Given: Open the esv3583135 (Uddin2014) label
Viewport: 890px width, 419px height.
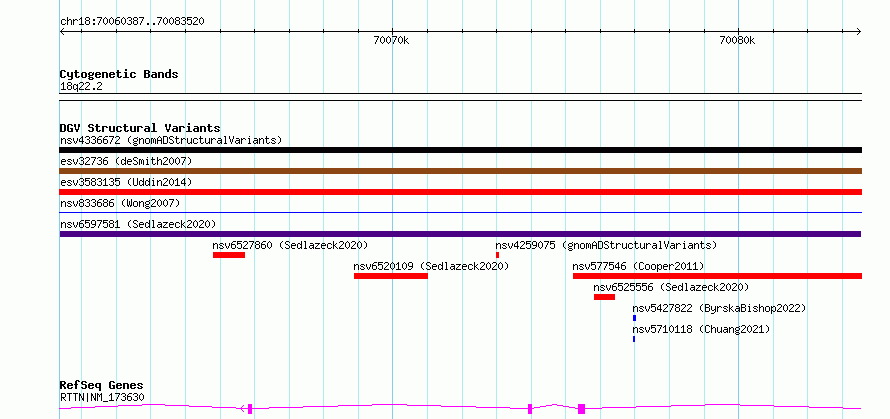Looking at the screenshot, I should click(126, 182).
